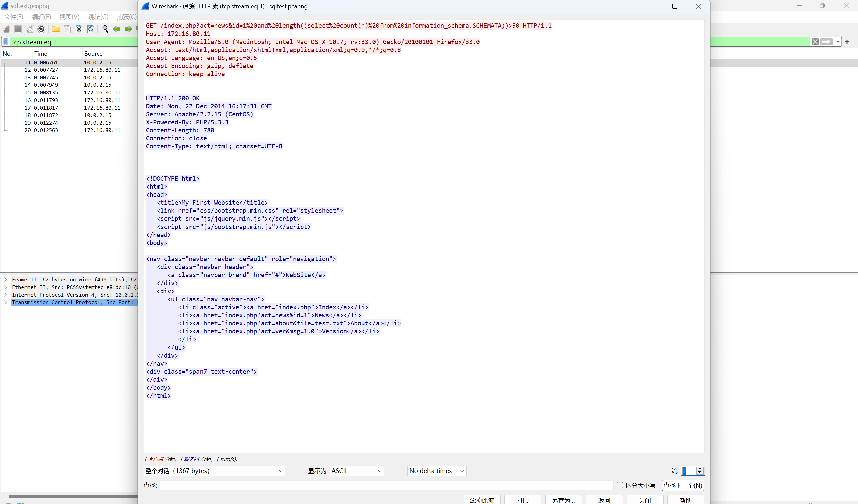The image size is (858, 504).
Task: Reload the capture file icon
Action: click(91, 29)
